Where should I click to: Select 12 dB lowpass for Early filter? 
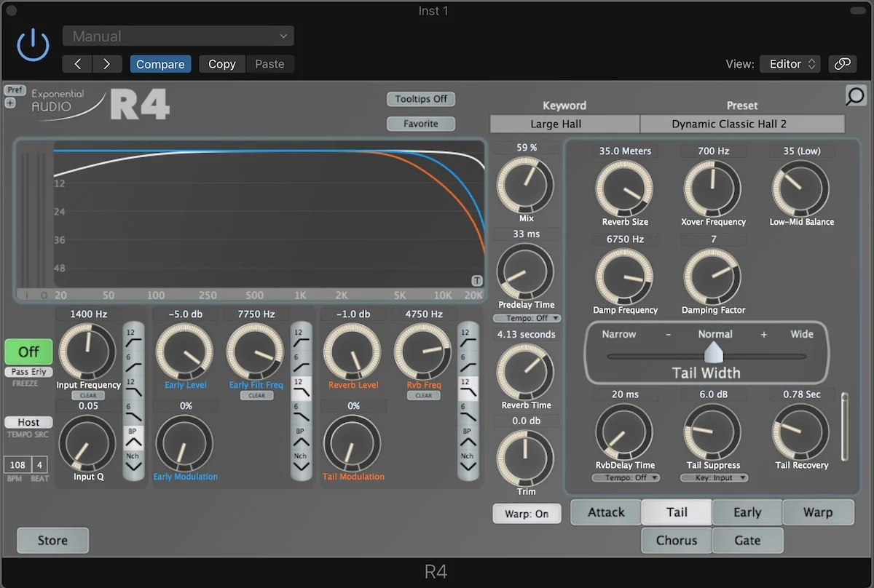point(301,388)
